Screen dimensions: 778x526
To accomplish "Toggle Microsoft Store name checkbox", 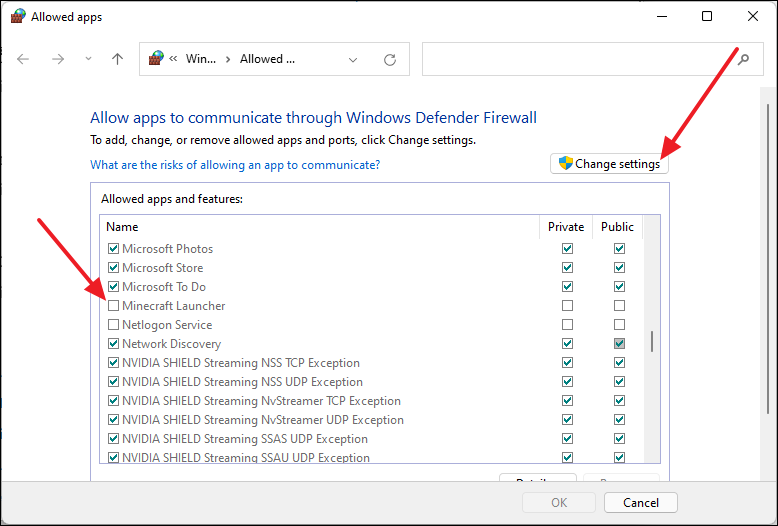I will tap(113, 267).
